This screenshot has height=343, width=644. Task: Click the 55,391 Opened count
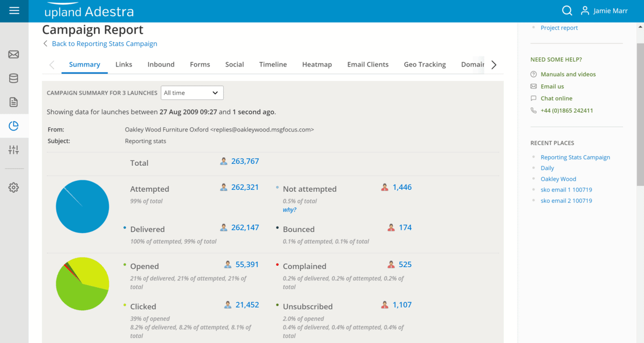point(247,265)
